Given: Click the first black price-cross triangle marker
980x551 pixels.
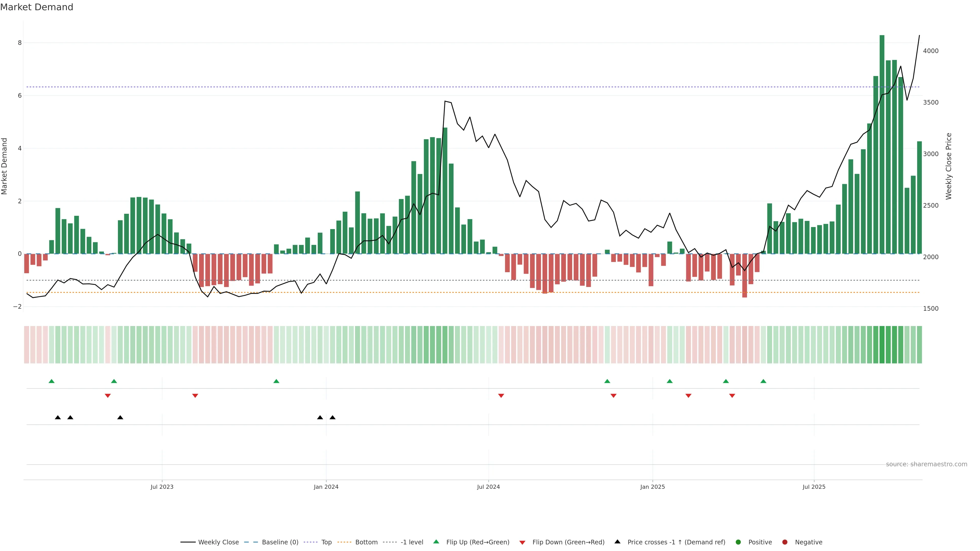Looking at the screenshot, I should (x=58, y=418).
